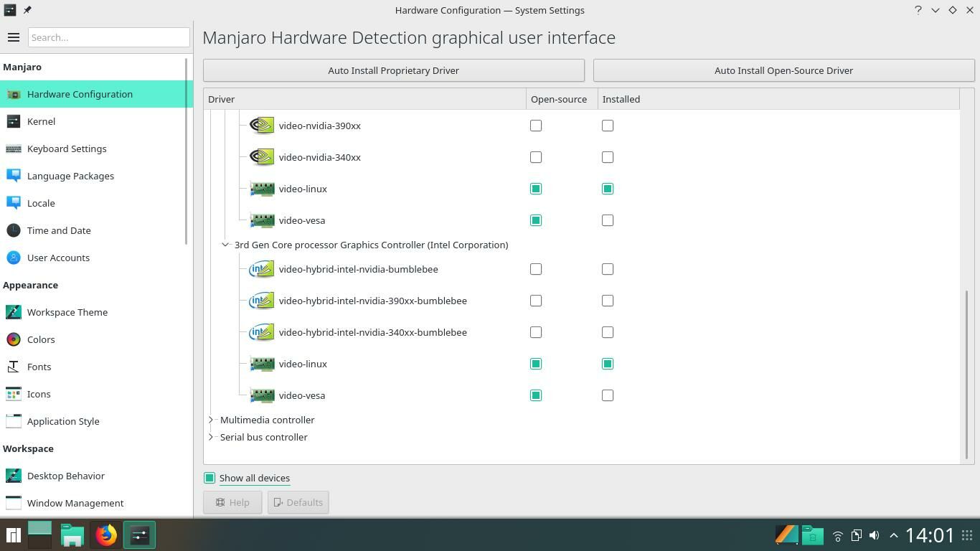Toggle Installed checkbox for the last video-vesa row
980x551 pixels.
tap(608, 395)
